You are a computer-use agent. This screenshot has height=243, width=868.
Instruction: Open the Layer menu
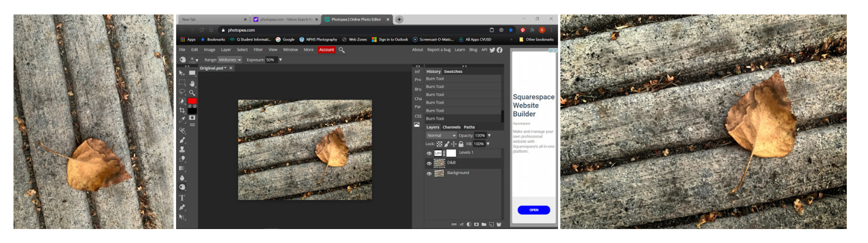point(226,50)
